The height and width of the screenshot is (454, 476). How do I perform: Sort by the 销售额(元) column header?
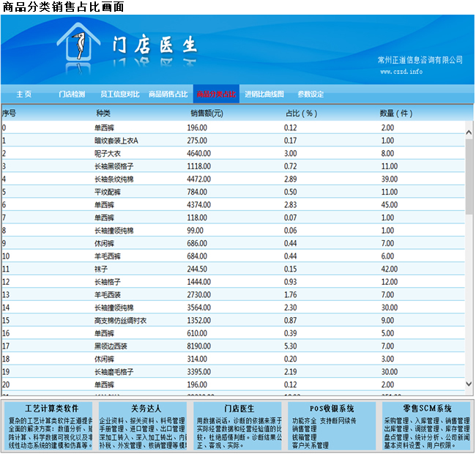pyautogui.click(x=207, y=113)
